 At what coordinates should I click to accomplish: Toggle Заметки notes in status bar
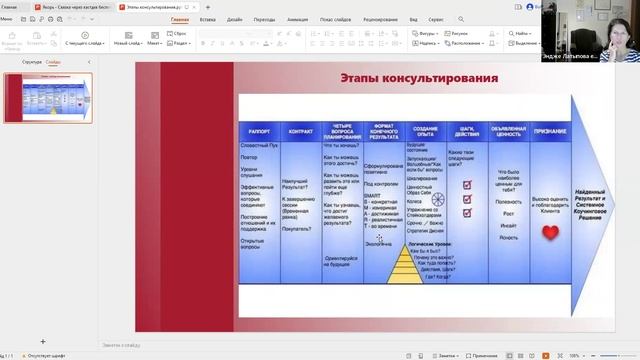pos(445,356)
